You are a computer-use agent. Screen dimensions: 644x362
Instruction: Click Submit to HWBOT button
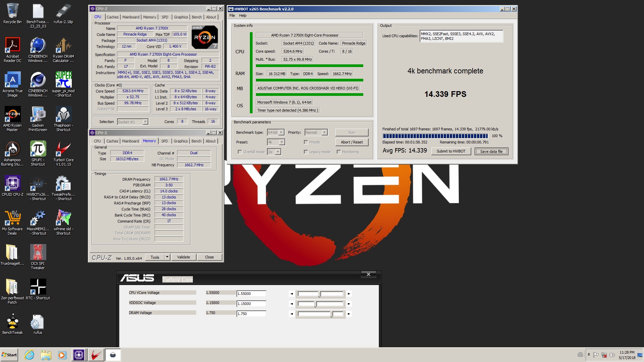[451, 151]
